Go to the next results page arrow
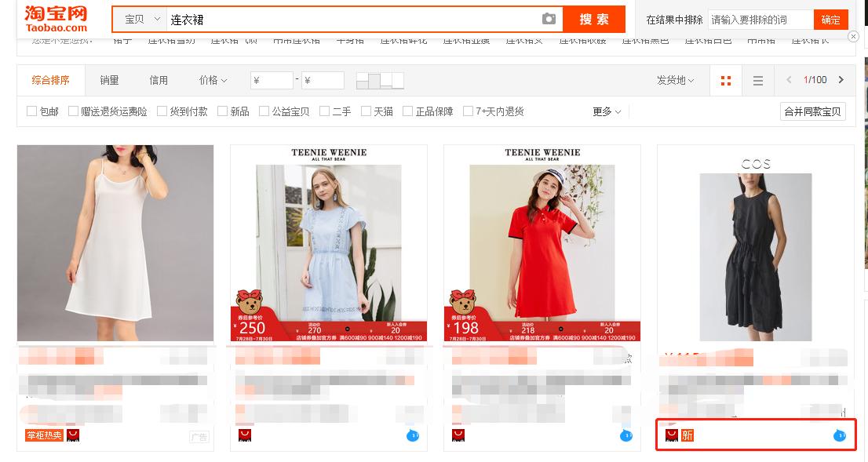 point(841,79)
